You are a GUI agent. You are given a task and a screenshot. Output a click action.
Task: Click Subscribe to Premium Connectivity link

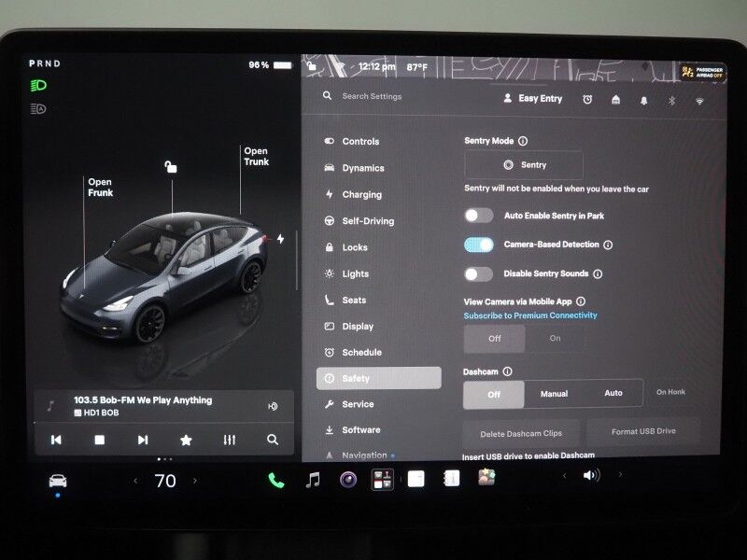[x=530, y=315]
